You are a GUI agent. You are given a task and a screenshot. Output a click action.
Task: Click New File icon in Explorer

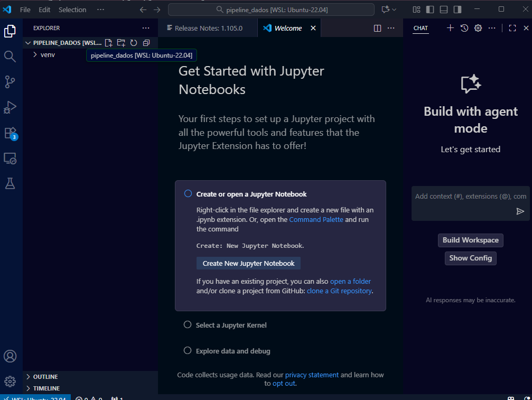click(x=109, y=43)
